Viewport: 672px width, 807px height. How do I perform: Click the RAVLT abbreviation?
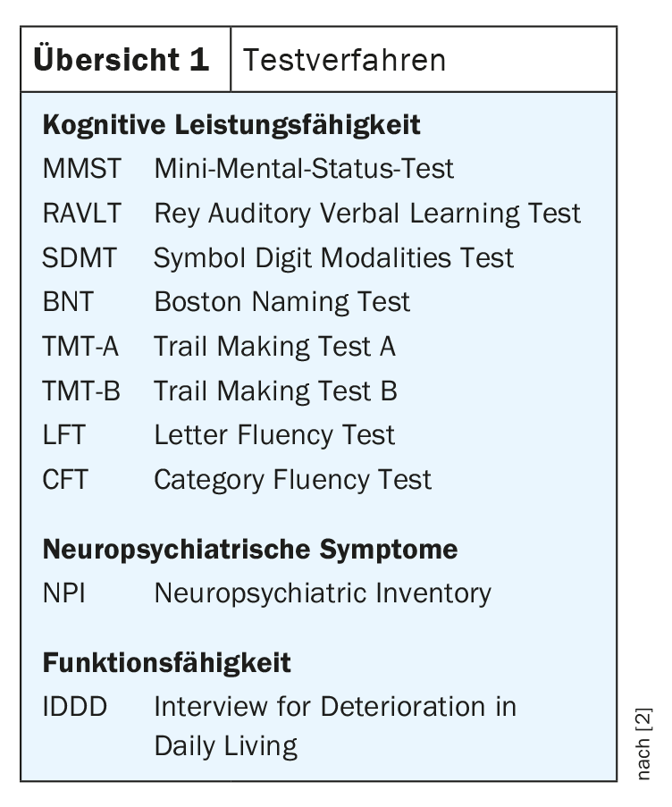82,214
